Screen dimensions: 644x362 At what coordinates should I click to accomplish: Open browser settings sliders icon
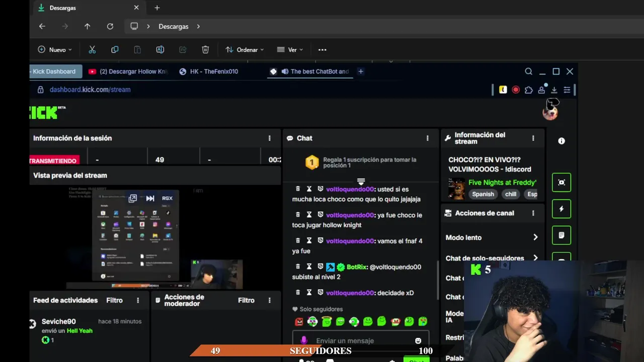pyautogui.click(x=567, y=89)
